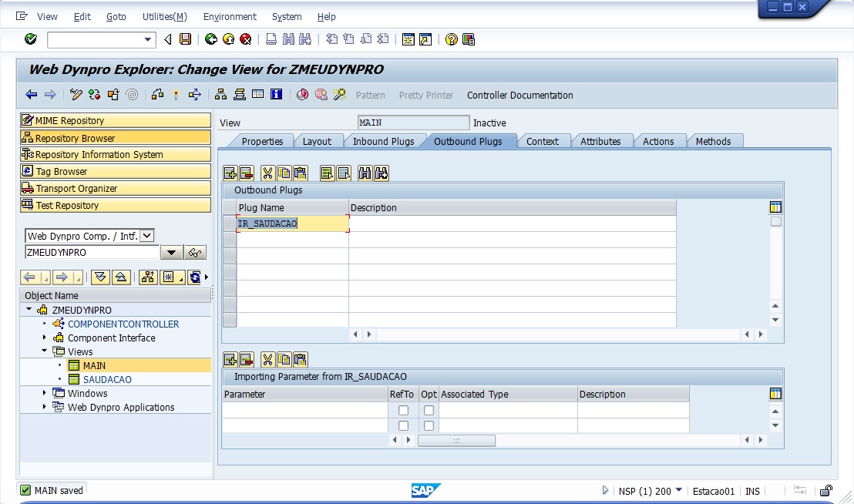The image size is (854, 504).
Task: Click the green Enter checkmark icon
Action: point(31,39)
